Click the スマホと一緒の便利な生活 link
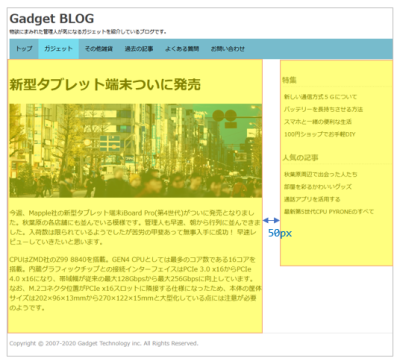This screenshot has height=364, width=400. (x=318, y=122)
